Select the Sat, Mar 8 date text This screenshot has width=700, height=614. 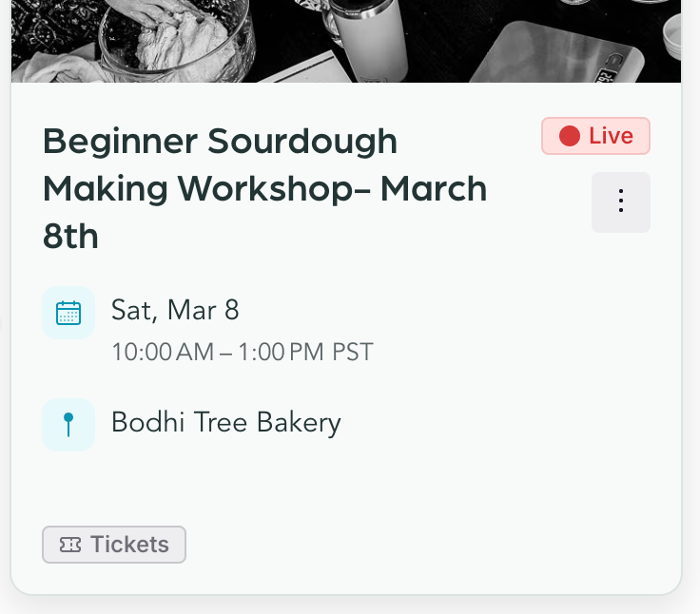click(x=175, y=310)
